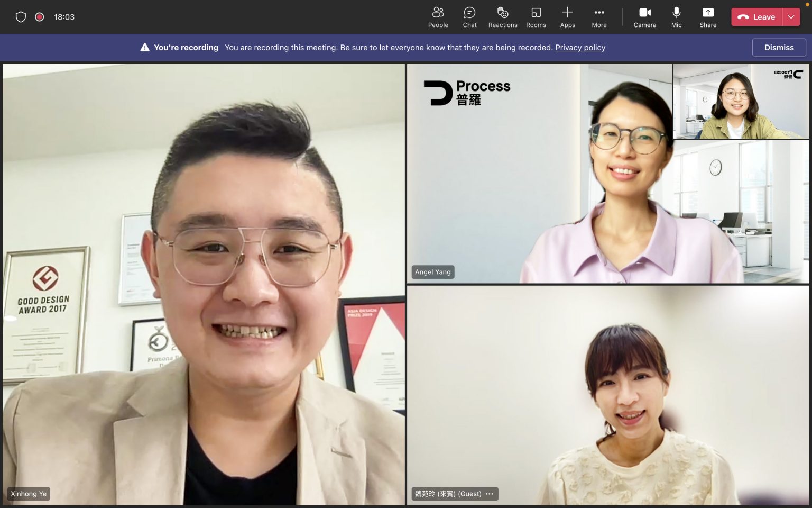Viewport: 812px width, 508px height.
Task: Dismiss the recording notification banner
Action: [779, 48]
